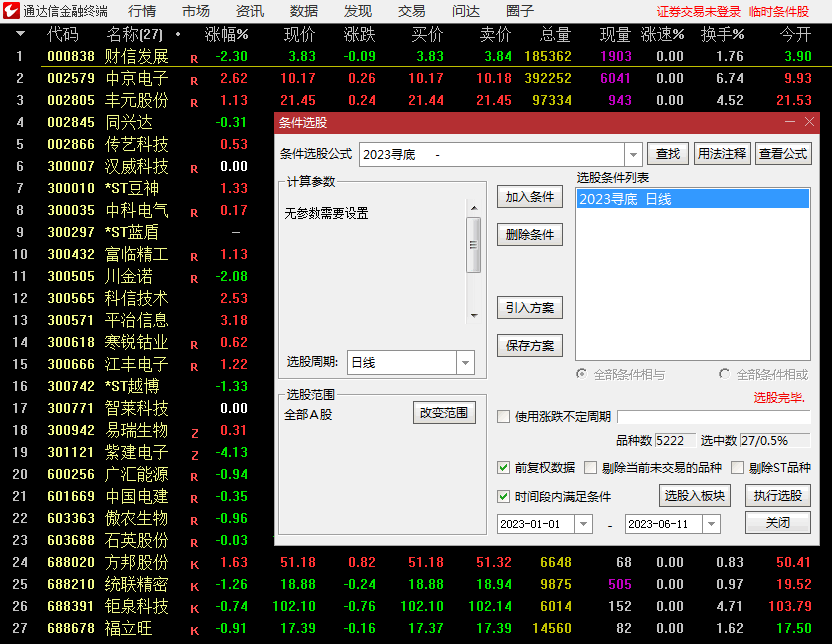Click the 涨跌不定周期 input field
The image size is (832, 644).
(714, 416)
